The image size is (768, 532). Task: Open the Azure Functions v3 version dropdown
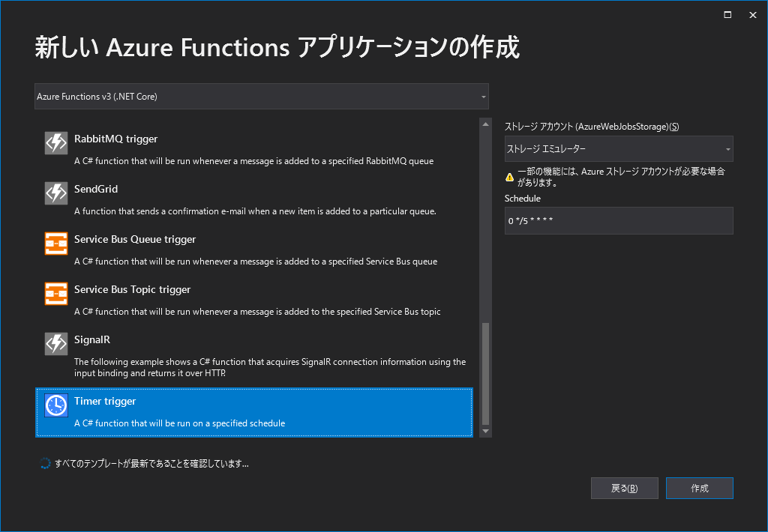click(262, 97)
